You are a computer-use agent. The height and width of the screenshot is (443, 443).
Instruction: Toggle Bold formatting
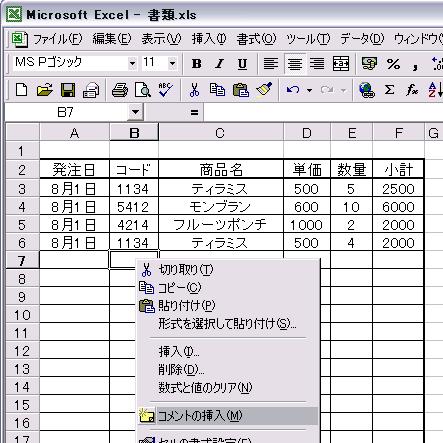[x=197, y=63]
